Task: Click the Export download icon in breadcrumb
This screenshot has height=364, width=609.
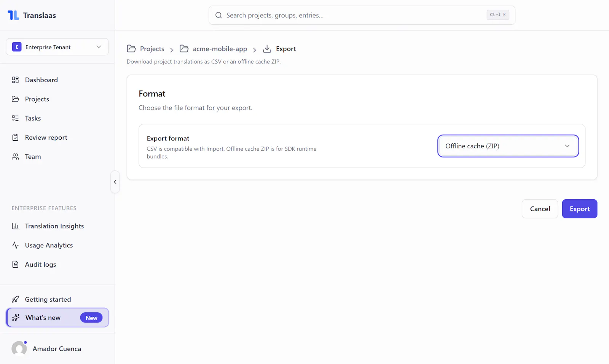Action: [267, 49]
